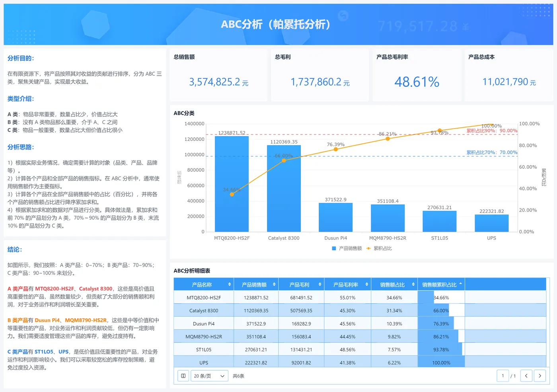557x392 pixels.
Task: Click the 156083.4 gross profit cell
Action: (301, 337)
